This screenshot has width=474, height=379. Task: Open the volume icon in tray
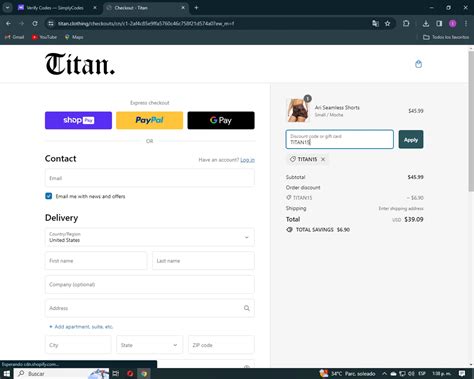412,374
